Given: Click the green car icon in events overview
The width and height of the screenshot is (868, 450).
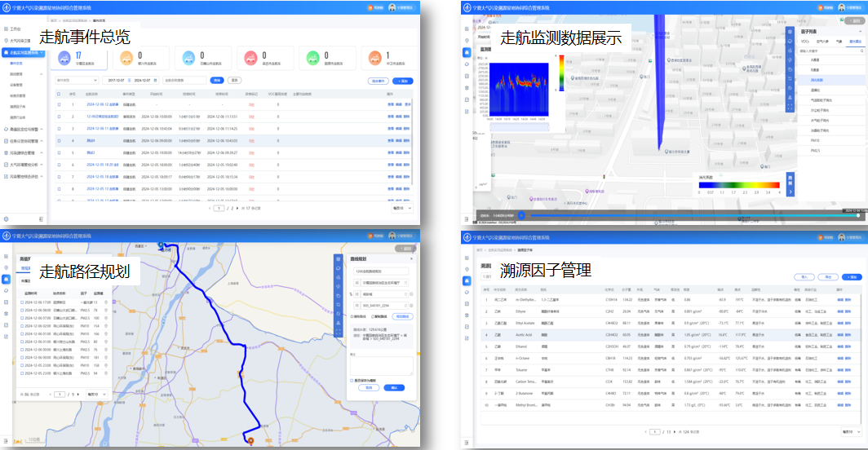Looking at the screenshot, I should 312,57.
